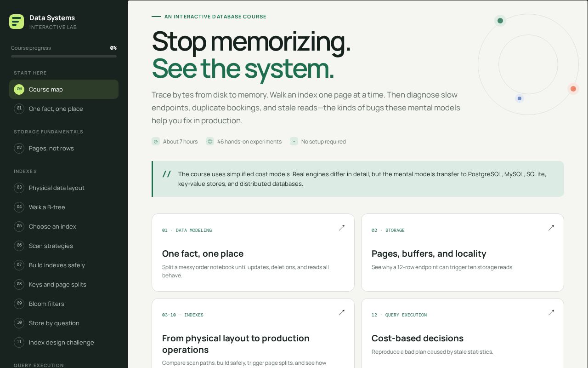Click the icon next to 46 hands-on experiments
Viewport: 588px width, 368px height.
[210, 142]
